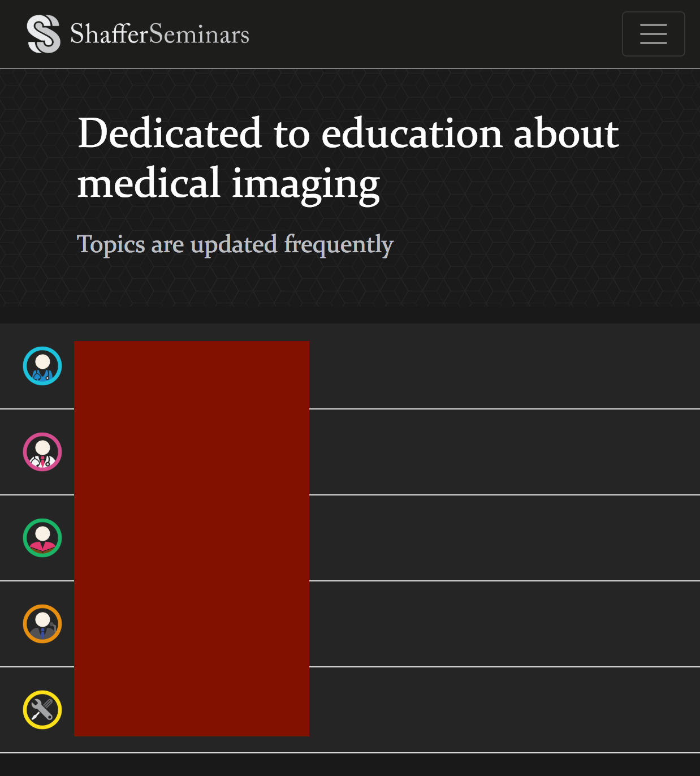The image size is (700, 776).
Task: Select the blue-ringed doctor in scrubs icon
Action: (42, 366)
